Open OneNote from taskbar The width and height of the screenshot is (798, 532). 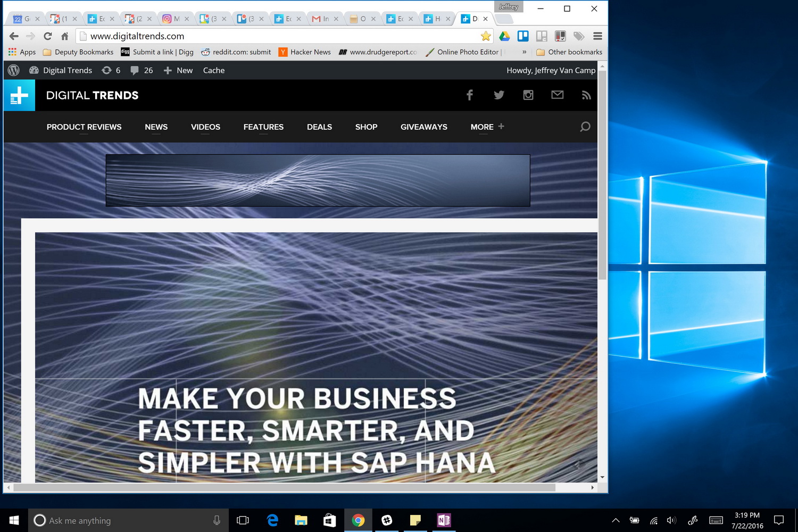coord(444,520)
